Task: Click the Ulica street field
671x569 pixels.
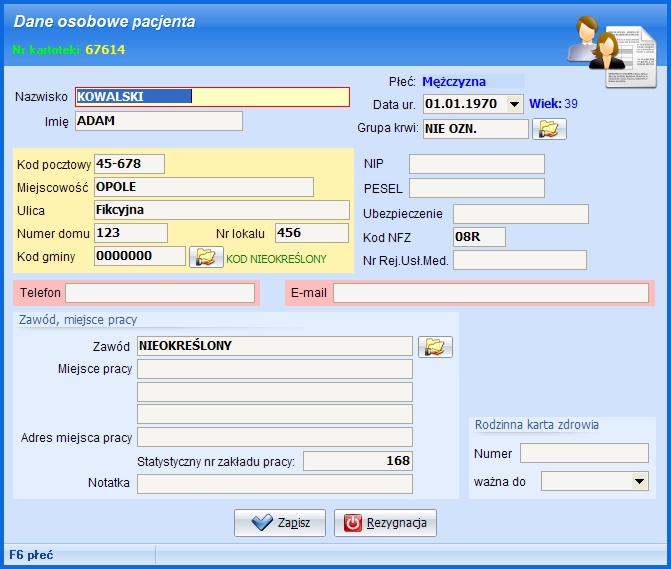Action: tap(220, 210)
